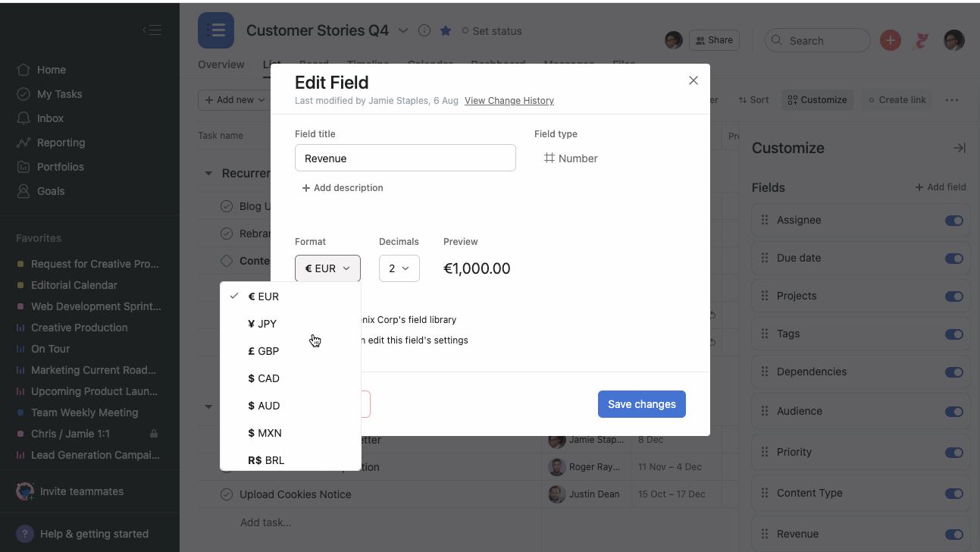
Task: Open Inbox bell icon in sidebar
Action: point(23,118)
